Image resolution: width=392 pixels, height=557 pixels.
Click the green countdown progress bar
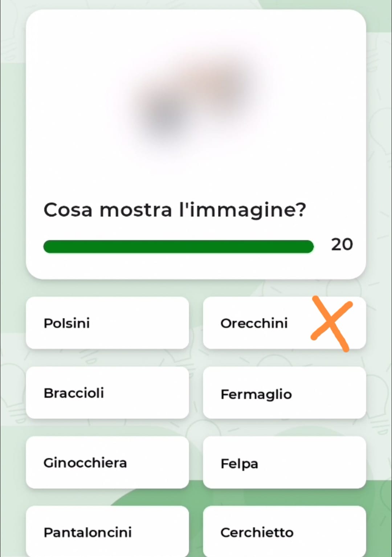178,247
